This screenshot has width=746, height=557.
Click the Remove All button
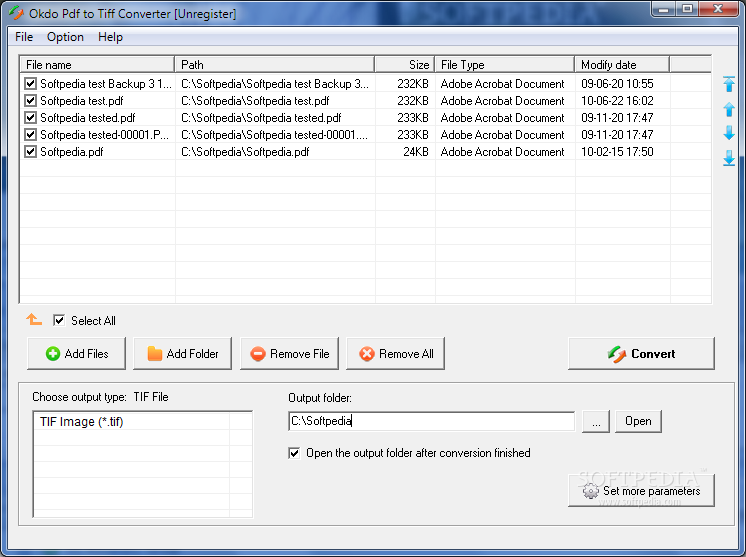tap(396, 353)
